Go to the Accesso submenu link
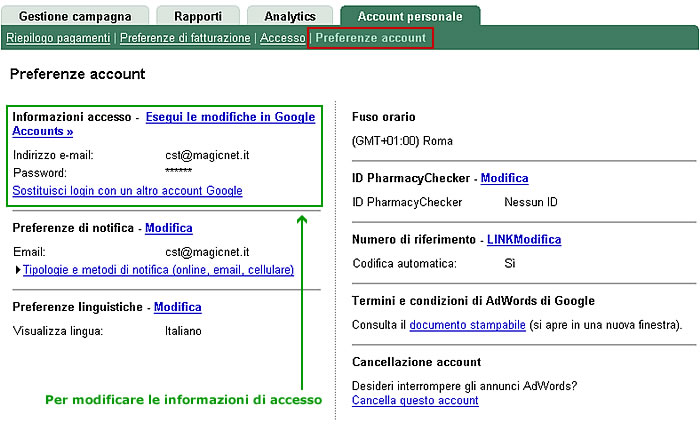This screenshot has height=430, width=700. coord(283,38)
